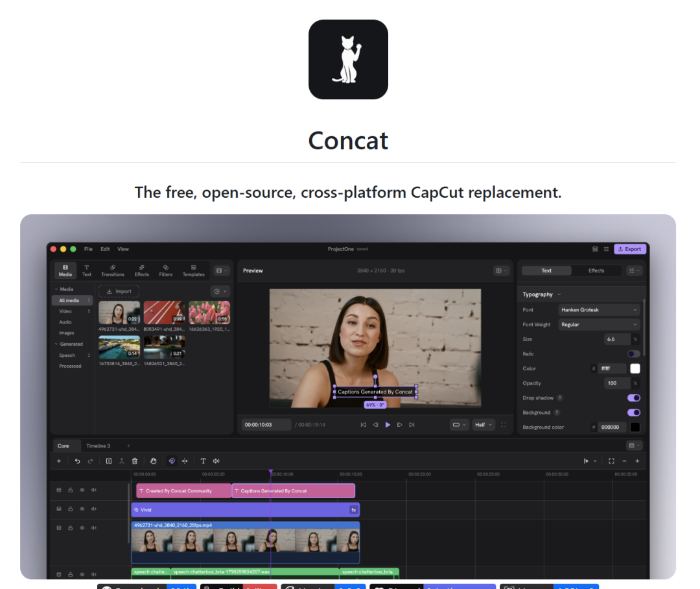Turn off the Background toggle

tap(633, 413)
